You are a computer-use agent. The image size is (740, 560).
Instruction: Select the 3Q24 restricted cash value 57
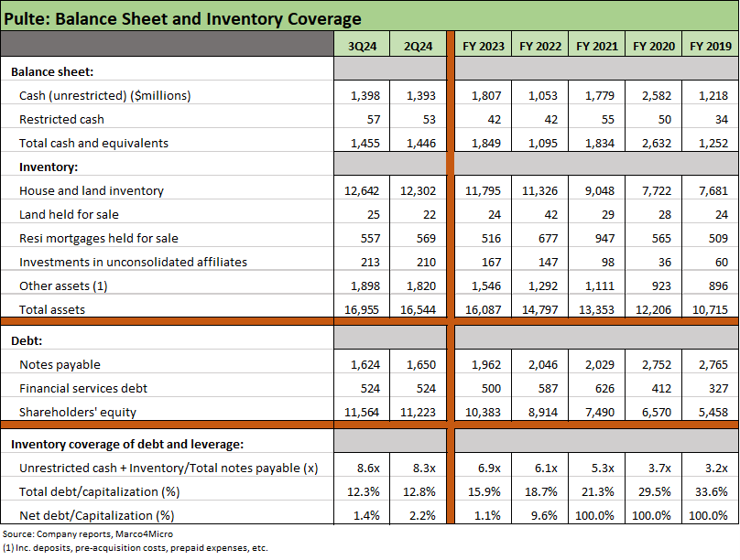[374, 119]
